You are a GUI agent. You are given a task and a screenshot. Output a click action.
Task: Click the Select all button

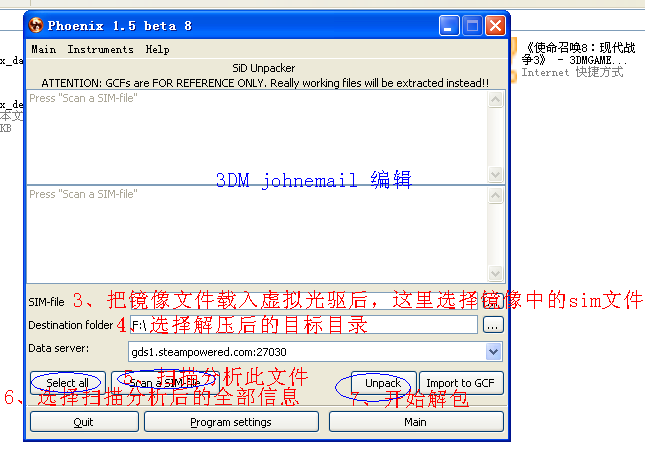click(67, 383)
